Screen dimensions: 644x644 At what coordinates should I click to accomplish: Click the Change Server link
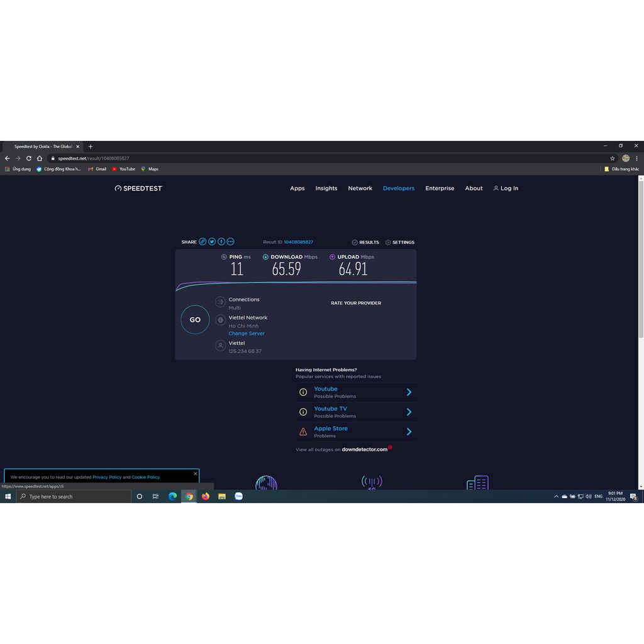pos(247,333)
